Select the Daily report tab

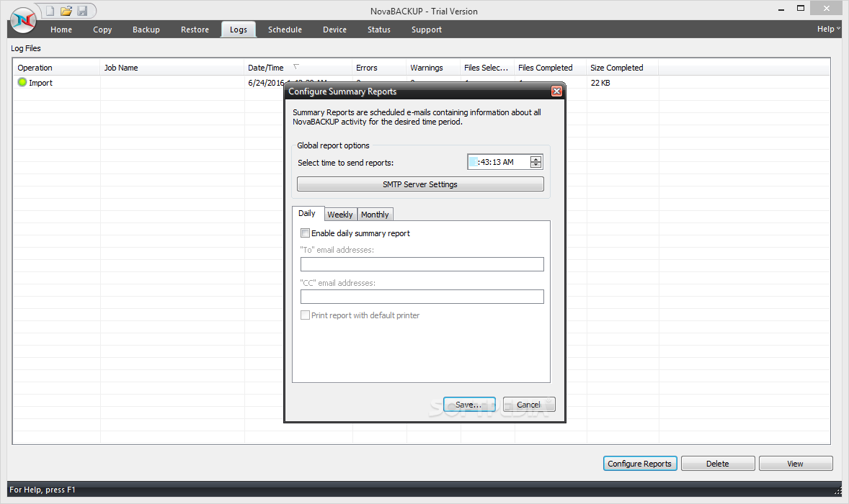pyautogui.click(x=307, y=214)
